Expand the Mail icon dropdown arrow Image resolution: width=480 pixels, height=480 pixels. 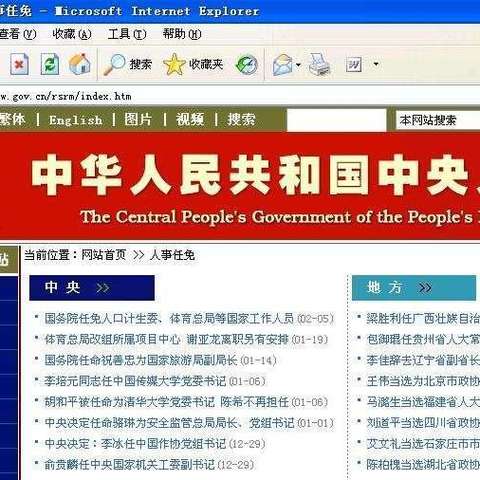coord(298,64)
